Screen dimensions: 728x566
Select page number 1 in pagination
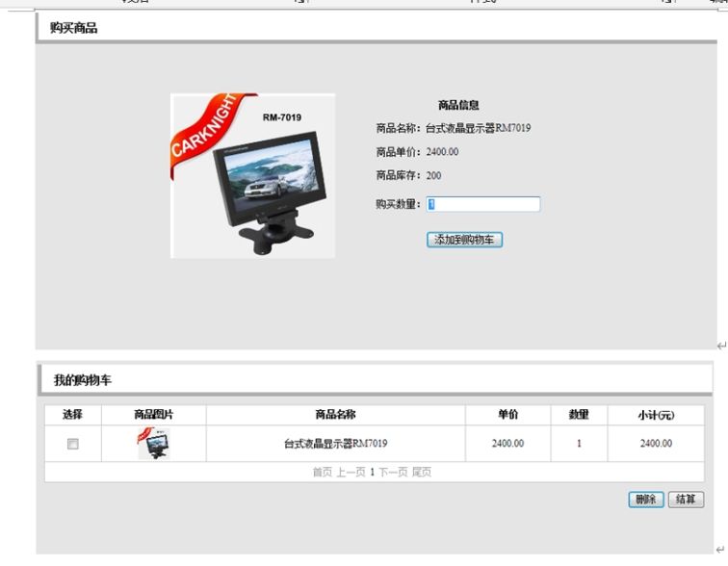coord(373,473)
